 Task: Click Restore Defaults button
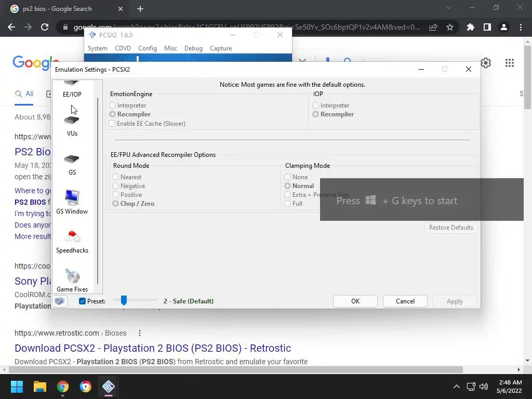click(x=451, y=228)
